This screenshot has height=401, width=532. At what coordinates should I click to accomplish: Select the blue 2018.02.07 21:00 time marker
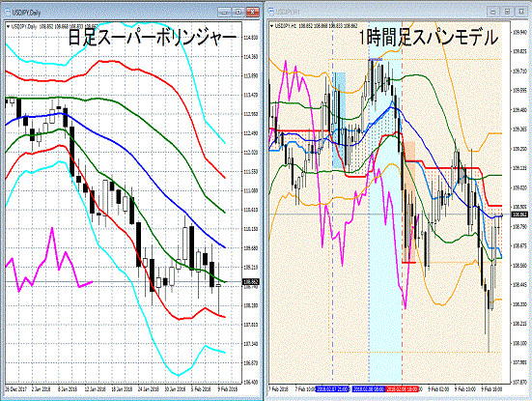click(x=332, y=388)
